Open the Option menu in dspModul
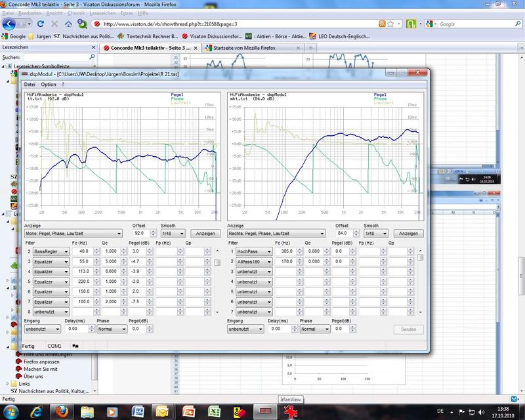525x420 pixels. click(49, 85)
